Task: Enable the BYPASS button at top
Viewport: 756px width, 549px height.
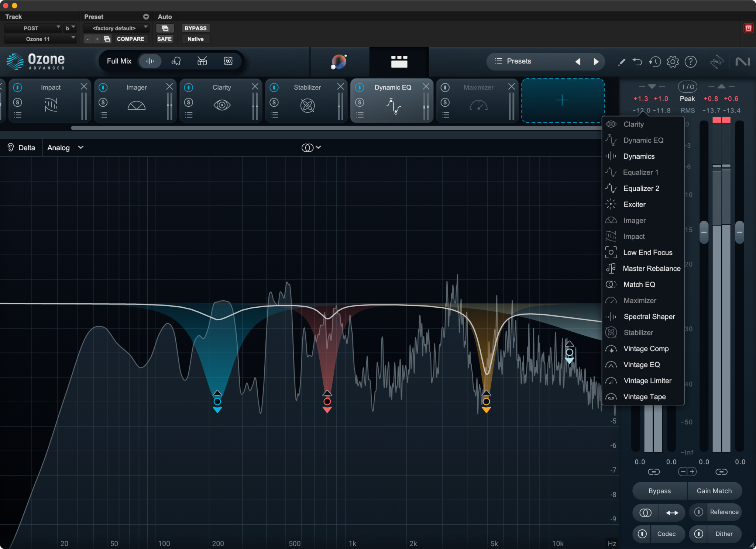Action: tap(195, 28)
